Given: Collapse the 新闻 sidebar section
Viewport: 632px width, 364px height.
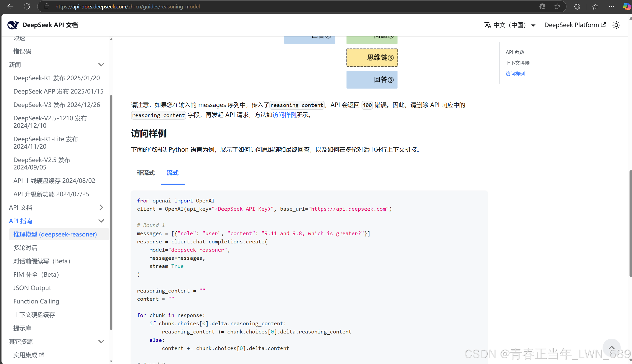Looking at the screenshot, I should click(x=101, y=65).
